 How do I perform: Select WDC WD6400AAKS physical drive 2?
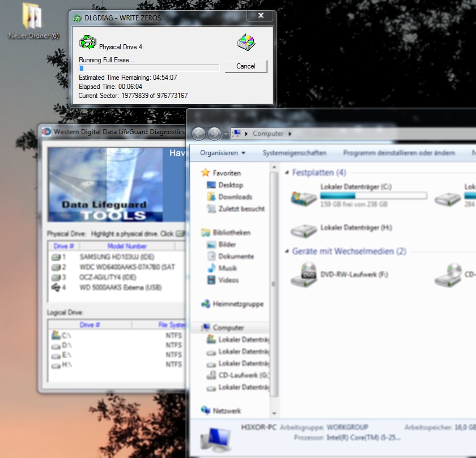click(117, 267)
